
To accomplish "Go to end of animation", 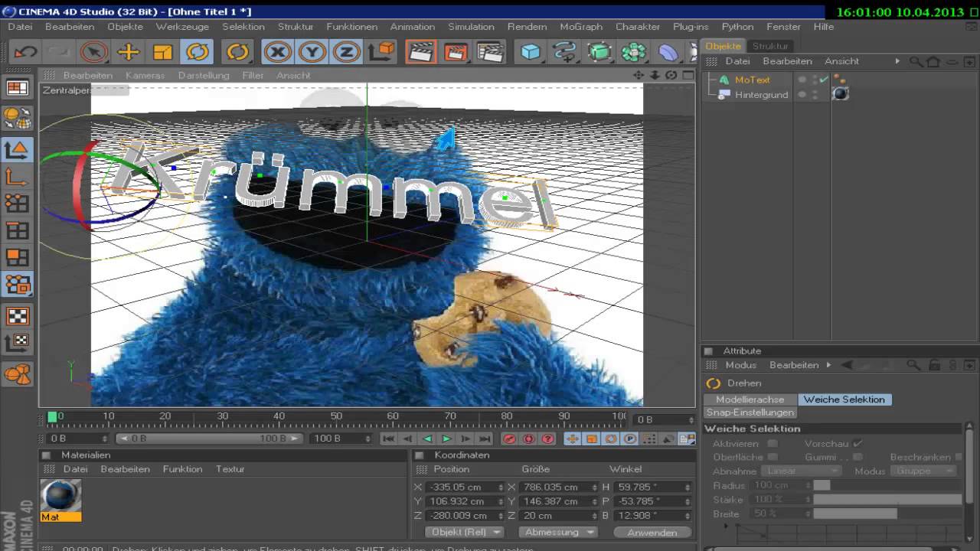I will [x=485, y=439].
